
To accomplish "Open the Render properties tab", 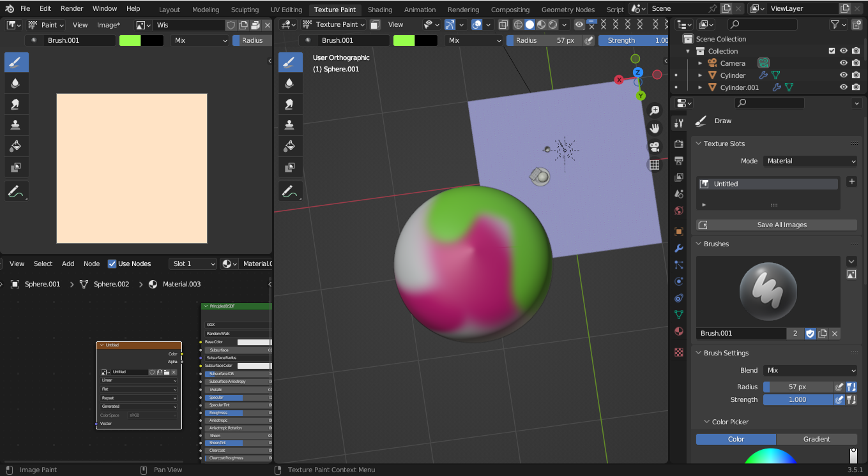I will pos(679,144).
